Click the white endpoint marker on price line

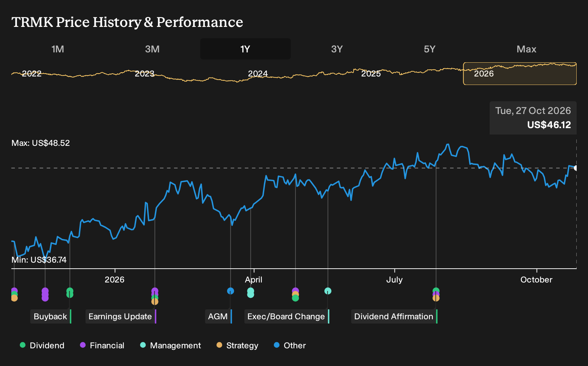point(576,168)
